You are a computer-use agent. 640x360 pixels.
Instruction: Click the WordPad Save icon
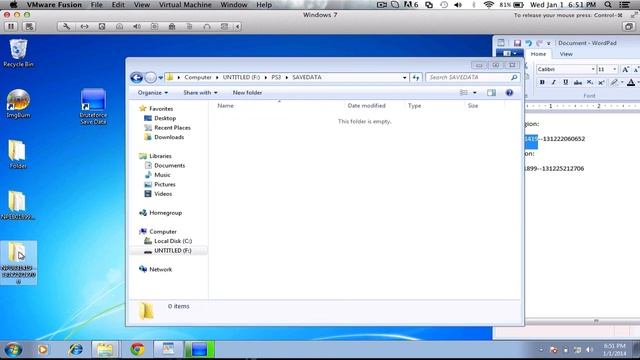(517, 43)
